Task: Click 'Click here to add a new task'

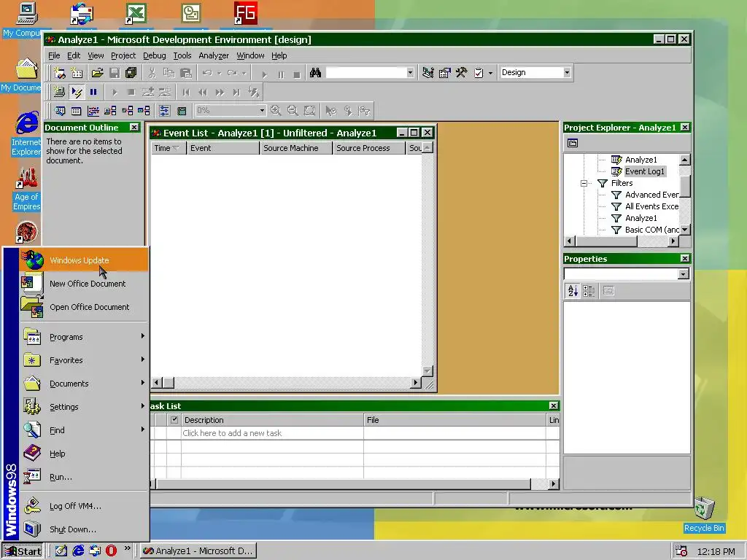Action: [x=232, y=433]
